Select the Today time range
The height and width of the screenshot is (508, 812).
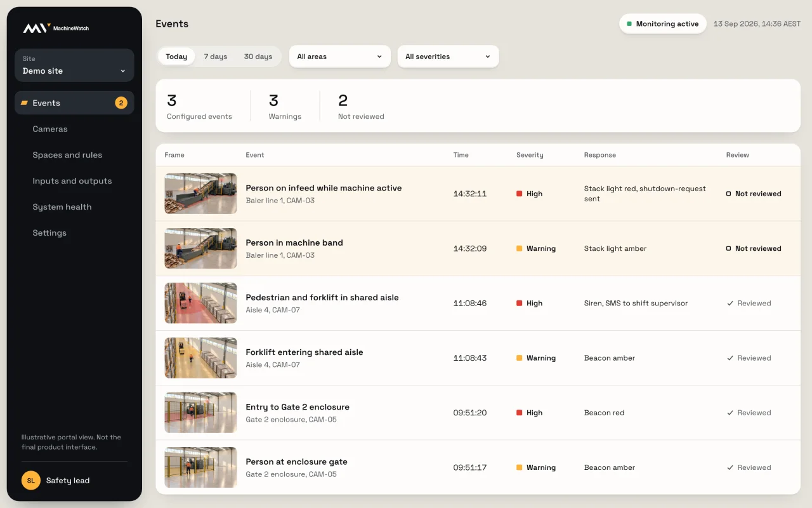click(176, 57)
